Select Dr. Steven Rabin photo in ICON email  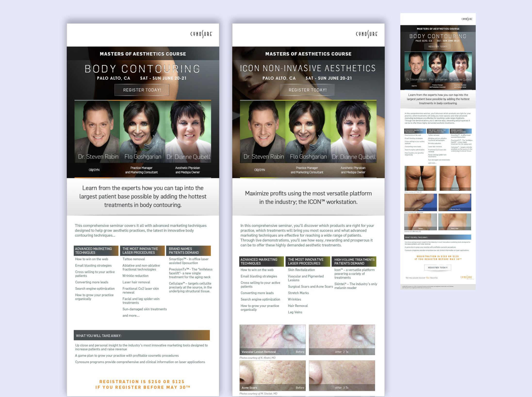(262, 131)
